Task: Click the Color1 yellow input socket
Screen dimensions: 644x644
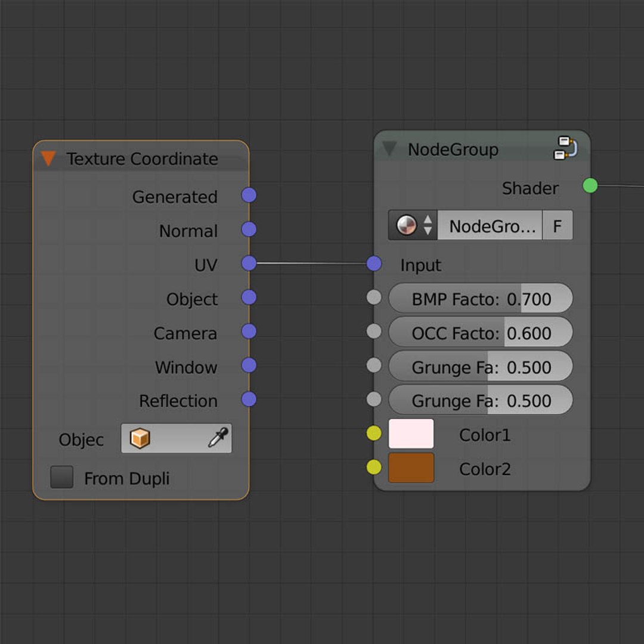Action: click(x=374, y=434)
